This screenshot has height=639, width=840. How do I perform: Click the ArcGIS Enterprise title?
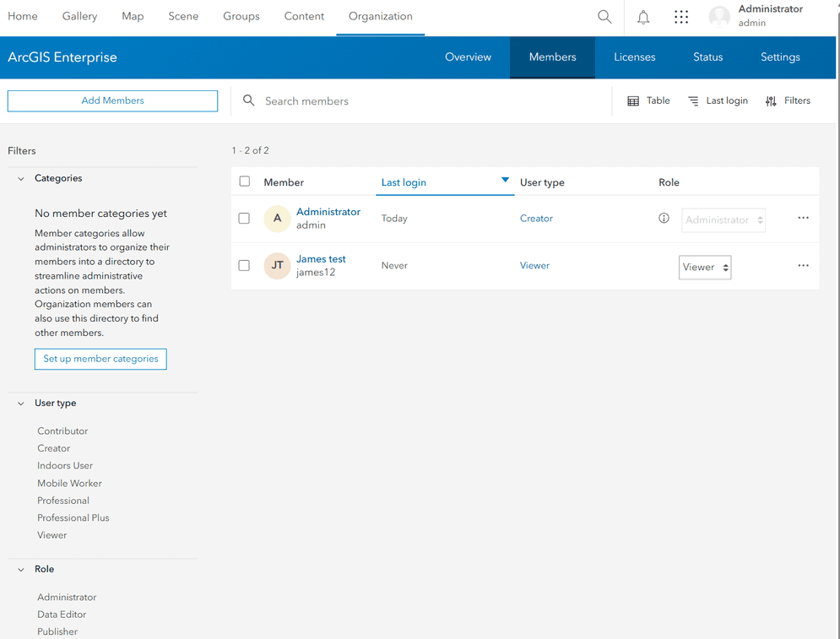62,57
